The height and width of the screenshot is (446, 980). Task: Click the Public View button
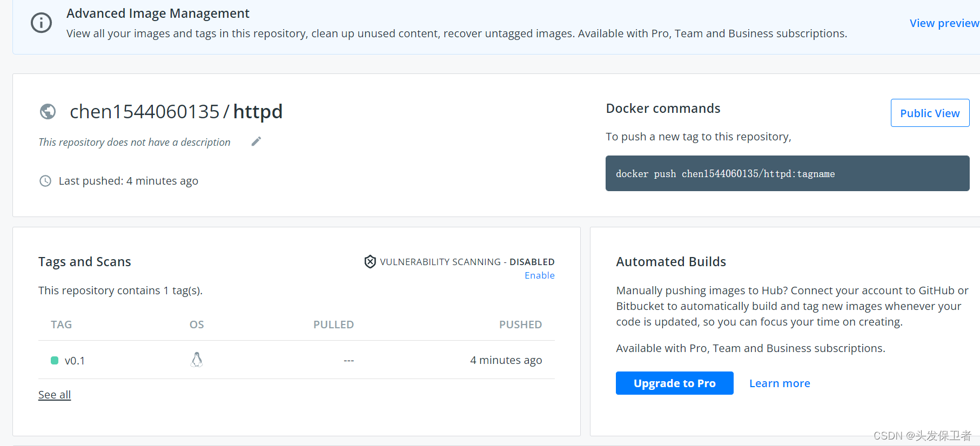click(x=930, y=113)
